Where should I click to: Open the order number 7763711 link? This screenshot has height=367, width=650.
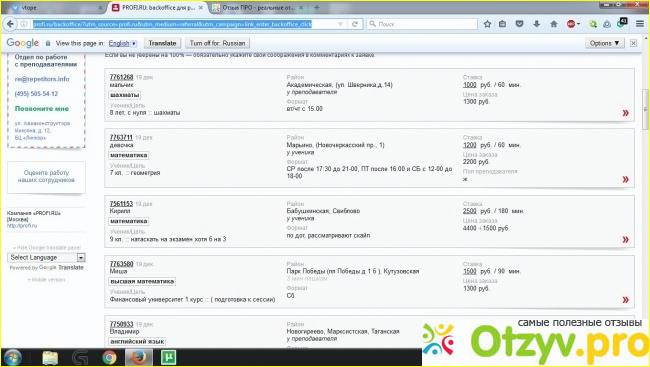[x=121, y=137]
